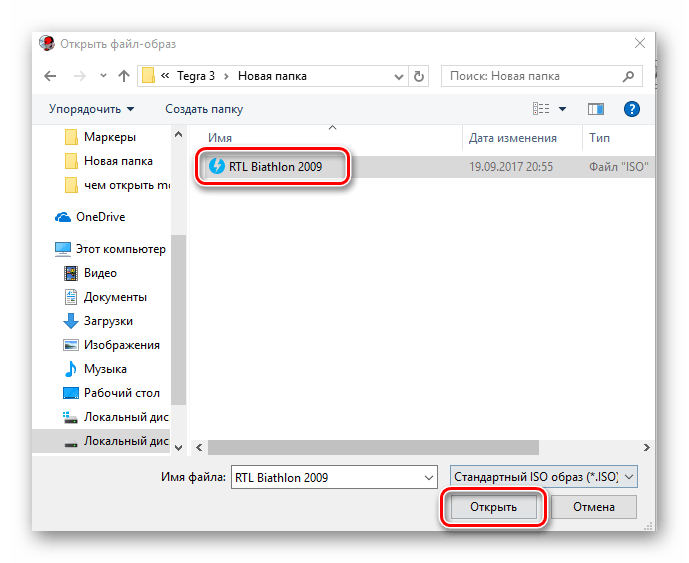Open the recent locations dropdown arrow

[x=103, y=76]
